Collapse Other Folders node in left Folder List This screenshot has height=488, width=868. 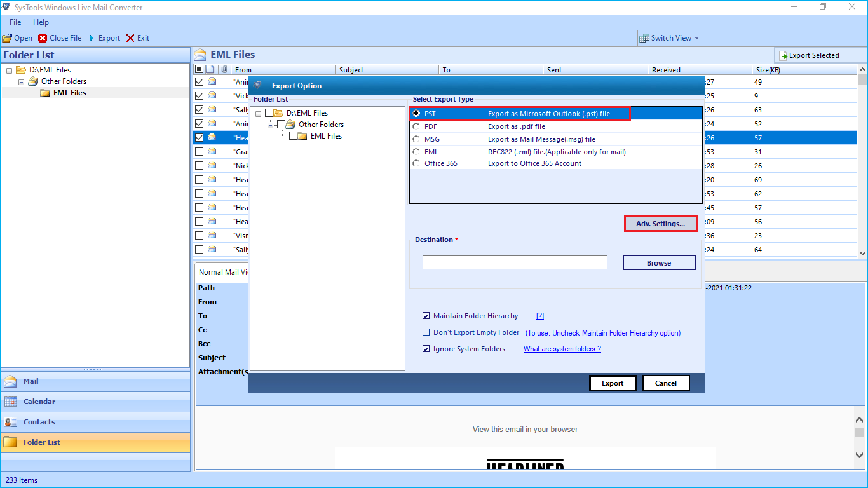coord(21,81)
